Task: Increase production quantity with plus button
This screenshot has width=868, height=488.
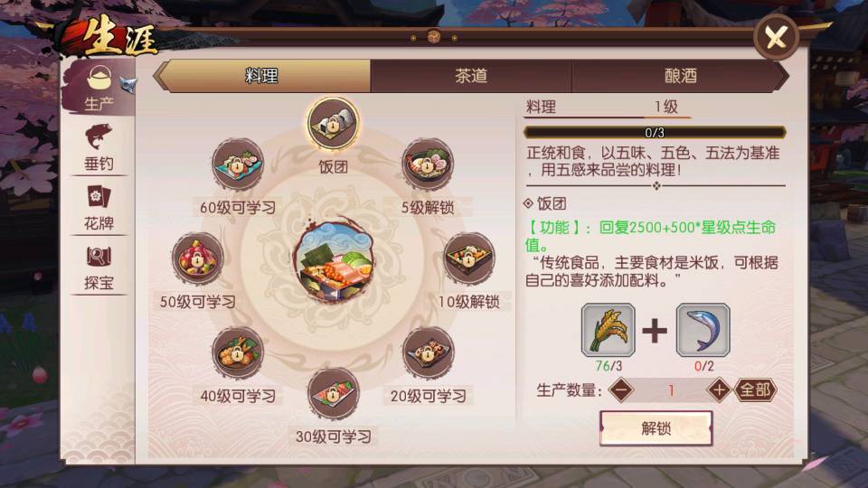Action: (719, 390)
